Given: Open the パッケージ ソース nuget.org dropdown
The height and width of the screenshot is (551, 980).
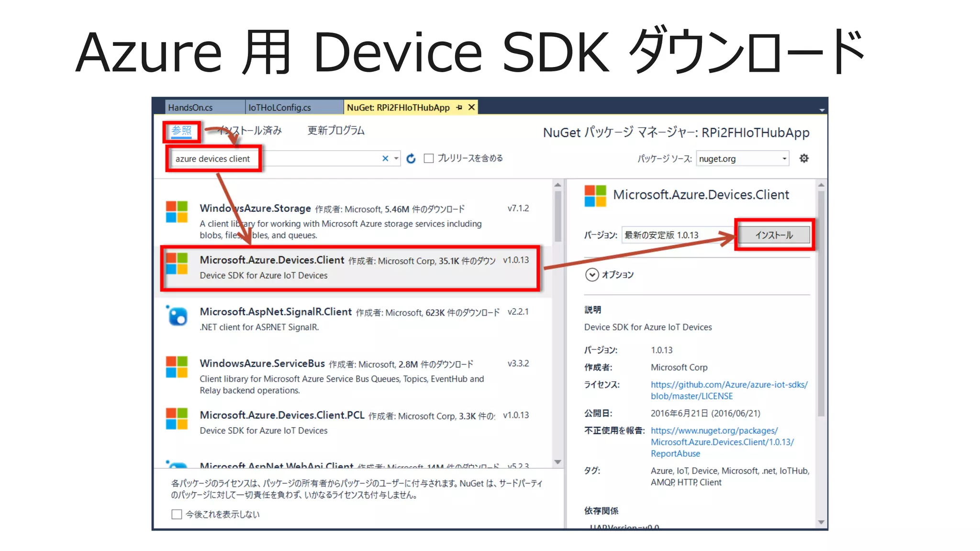Looking at the screenshot, I should click(742, 159).
